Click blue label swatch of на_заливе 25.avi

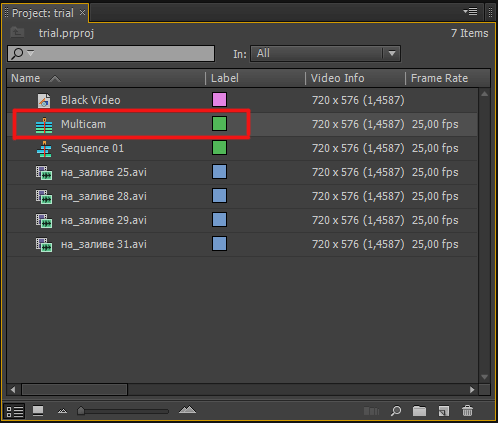tap(219, 172)
